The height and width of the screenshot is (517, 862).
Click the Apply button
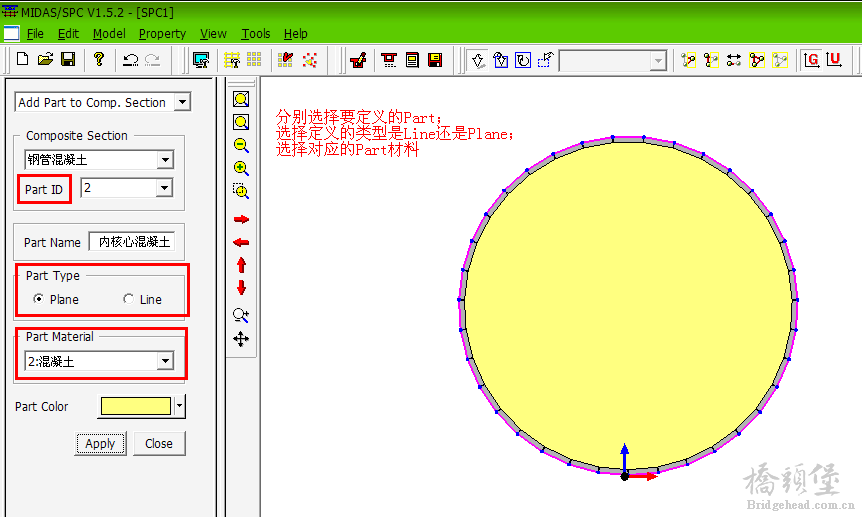(100, 443)
